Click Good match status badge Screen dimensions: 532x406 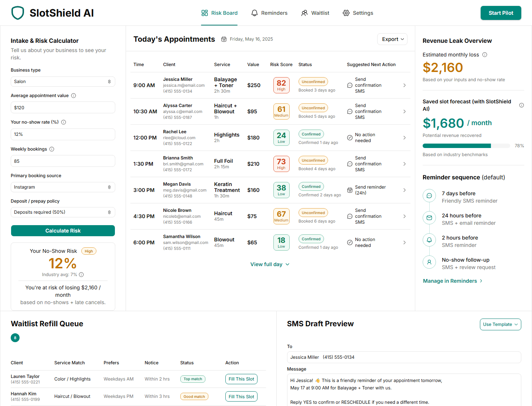click(194, 397)
